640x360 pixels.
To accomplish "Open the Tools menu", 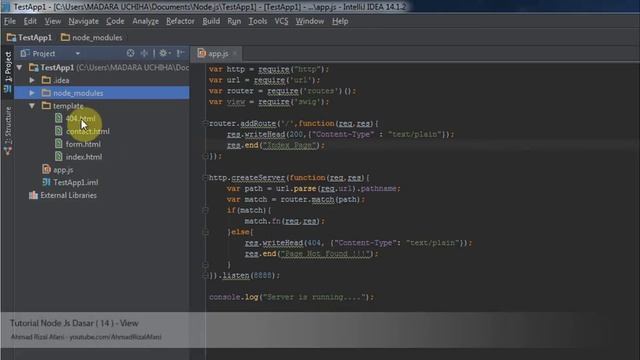I will tap(258, 21).
